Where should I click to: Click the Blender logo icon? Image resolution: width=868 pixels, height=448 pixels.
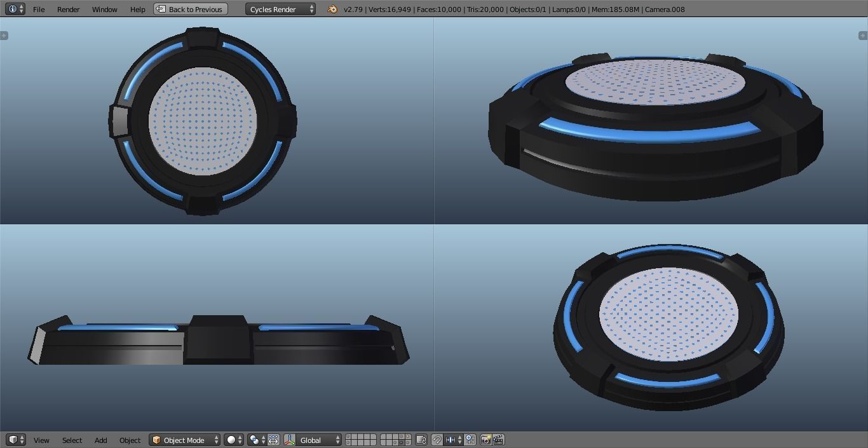[332, 9]
